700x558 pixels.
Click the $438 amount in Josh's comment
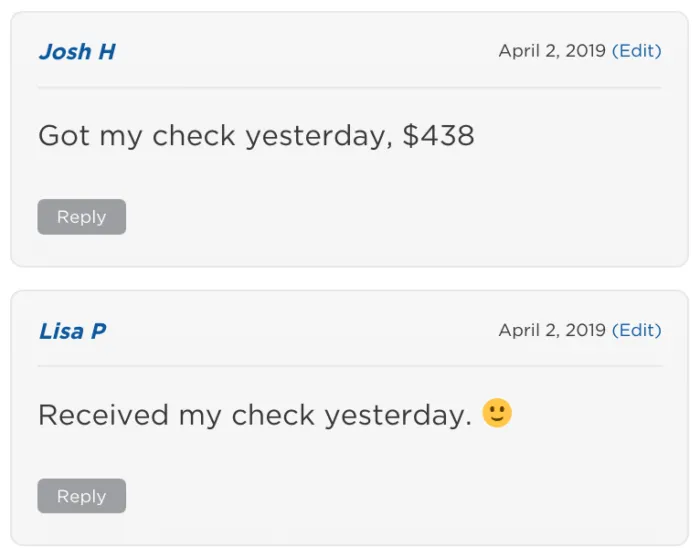[438, 136]
